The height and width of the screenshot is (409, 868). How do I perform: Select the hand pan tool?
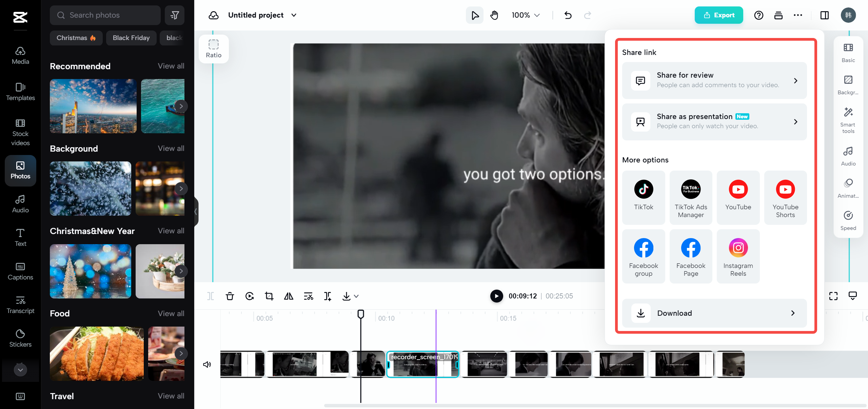tap(494, 15)
